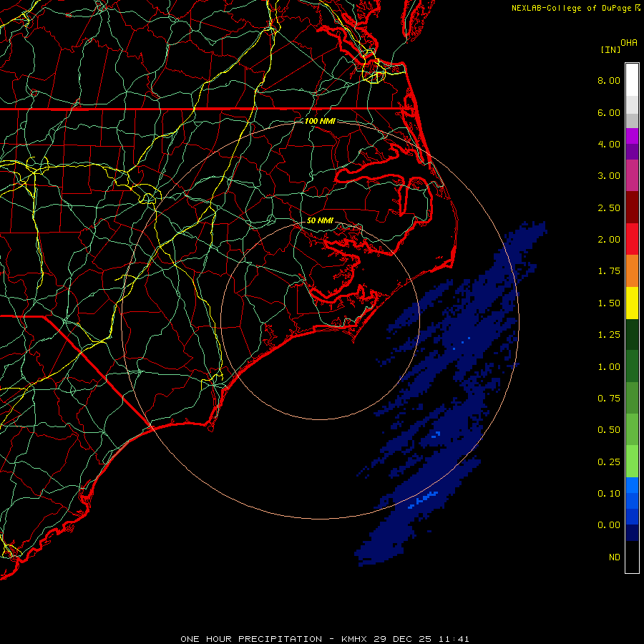
Task: Click the NEXLAB-College of DuPage credit text
Action: (x=572, y=8)
